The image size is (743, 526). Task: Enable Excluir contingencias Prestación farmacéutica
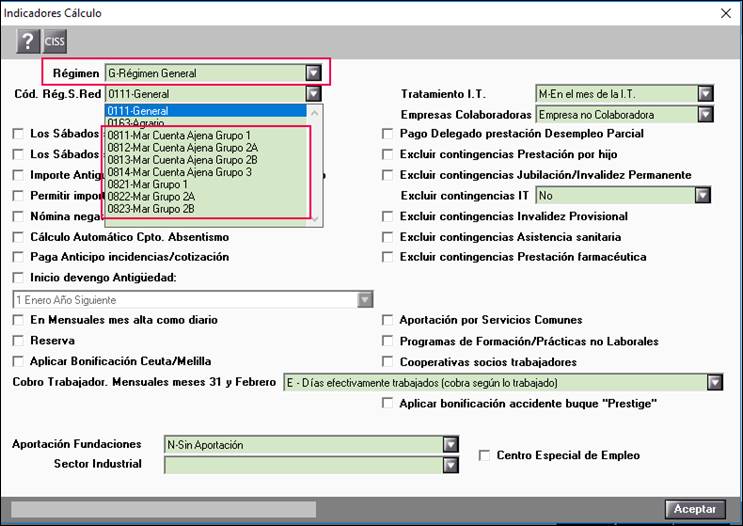388,257
